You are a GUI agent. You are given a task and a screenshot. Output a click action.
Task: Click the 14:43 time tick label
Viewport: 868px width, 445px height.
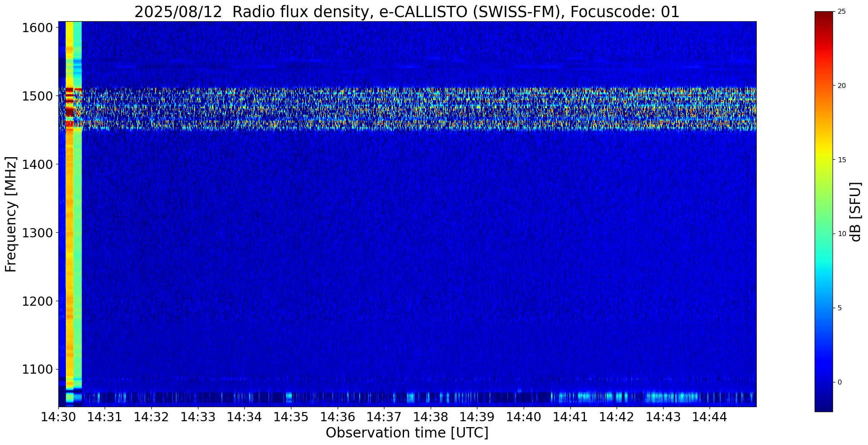pos(664,417)
